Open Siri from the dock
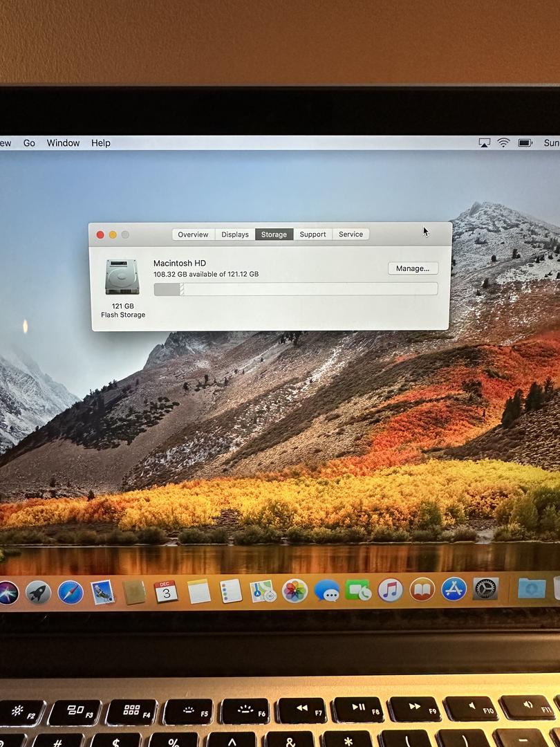This screenshot has height=747, width=560. point(8,593)
